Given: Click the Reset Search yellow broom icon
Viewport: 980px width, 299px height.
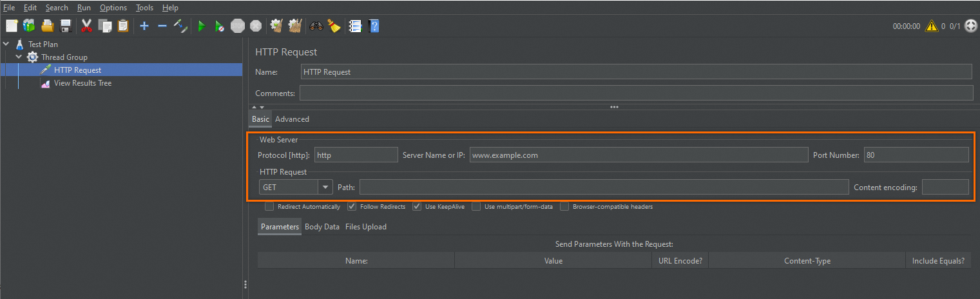Looking at the screenshot, I should (334, 26).
